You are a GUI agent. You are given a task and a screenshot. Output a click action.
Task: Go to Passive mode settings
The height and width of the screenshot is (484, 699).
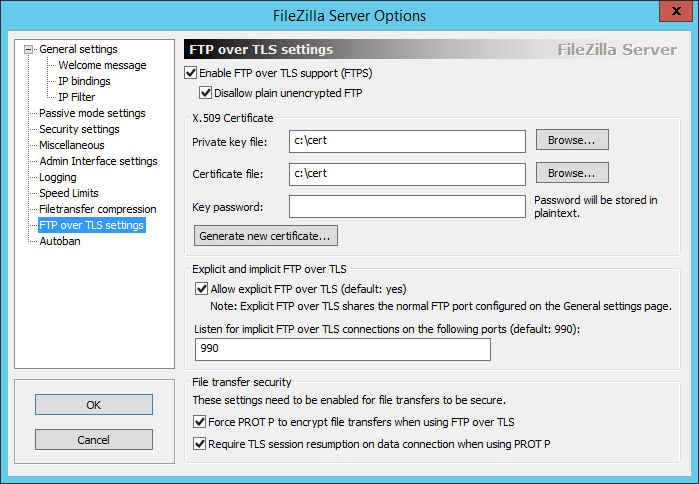click(92, 114)
